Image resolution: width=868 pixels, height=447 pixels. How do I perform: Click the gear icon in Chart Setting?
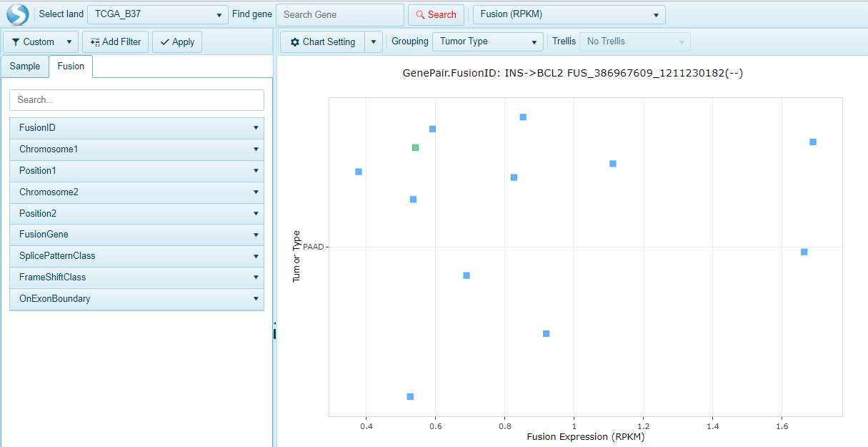click(295, 41)
